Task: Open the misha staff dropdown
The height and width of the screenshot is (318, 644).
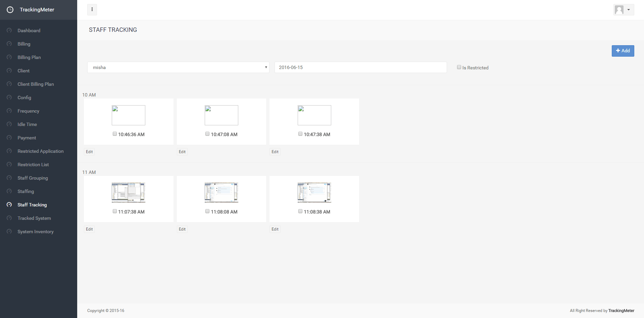Action: pyautogui.click(x=178, y=67)
